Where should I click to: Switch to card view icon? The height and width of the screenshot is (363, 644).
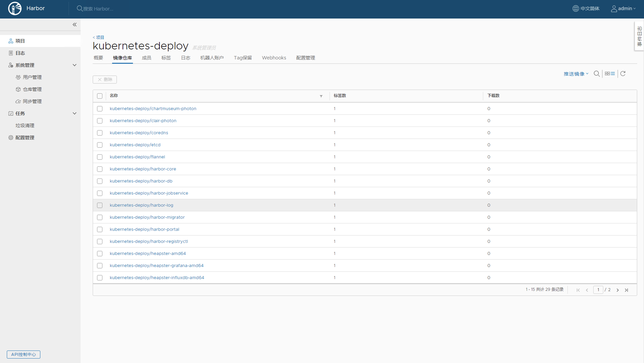[x=607, y=73]
